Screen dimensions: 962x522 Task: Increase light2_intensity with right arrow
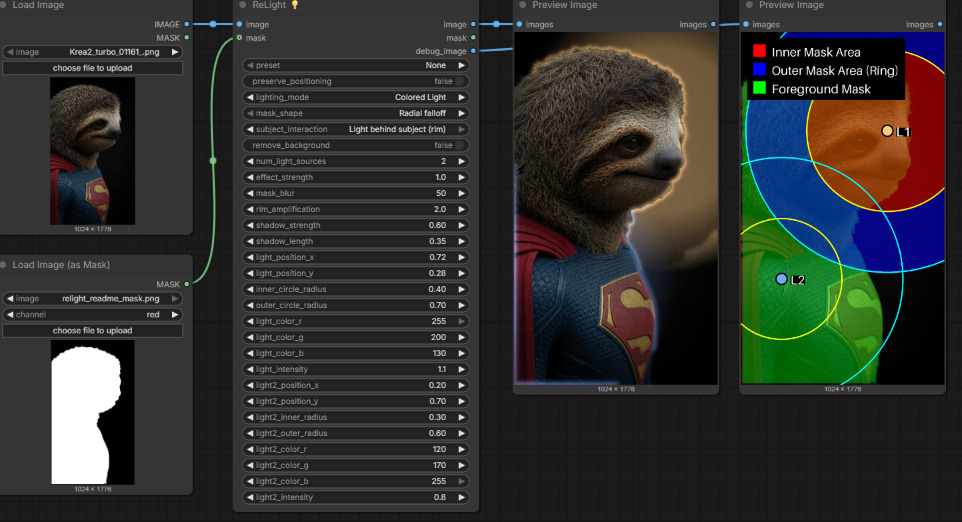click(x=461, y=497)
